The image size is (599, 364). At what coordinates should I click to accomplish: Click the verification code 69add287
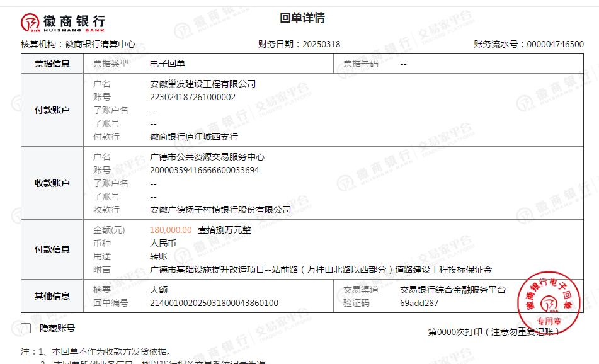coord(419,303)
